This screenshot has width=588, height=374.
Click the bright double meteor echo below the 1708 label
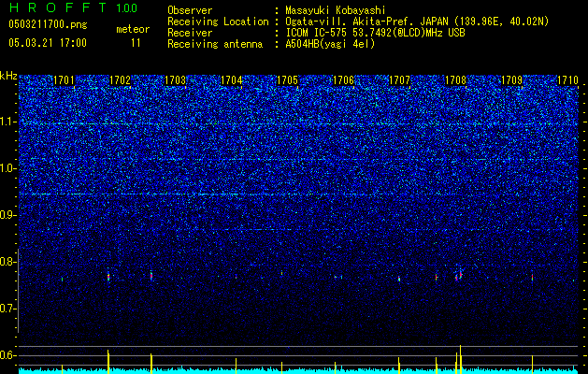tap(459, 276)
